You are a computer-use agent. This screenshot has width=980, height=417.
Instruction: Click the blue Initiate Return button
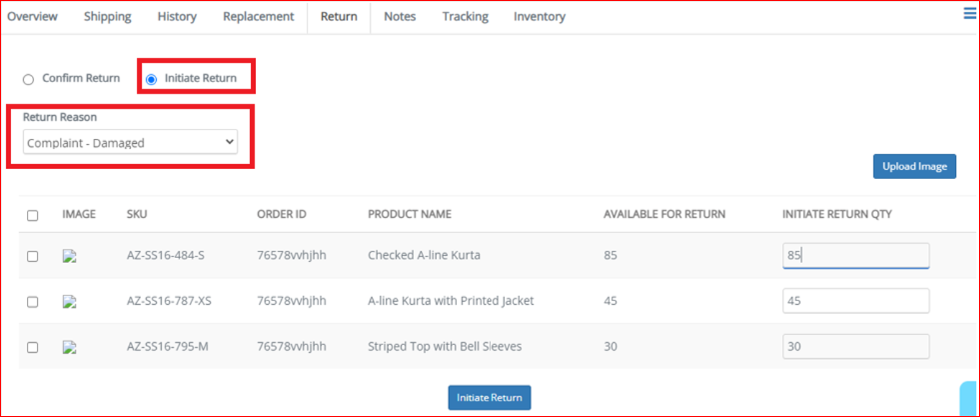(x=490, y=398)
